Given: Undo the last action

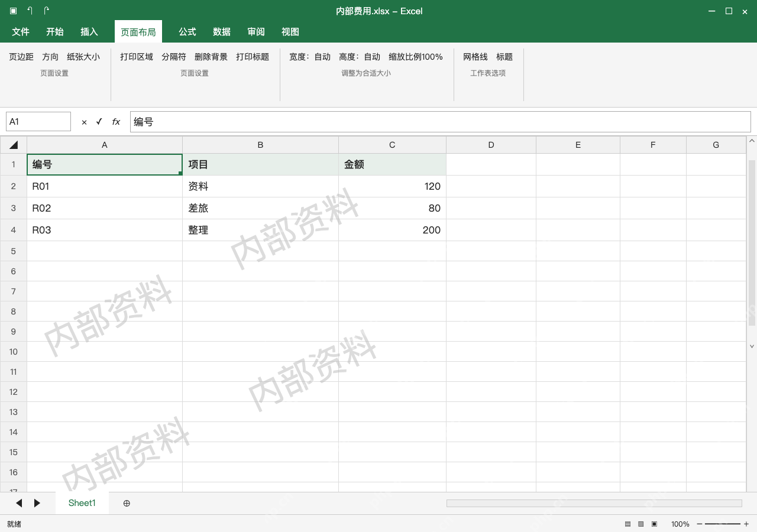Looking at the screenshot, I should click(x=30, y=11).
